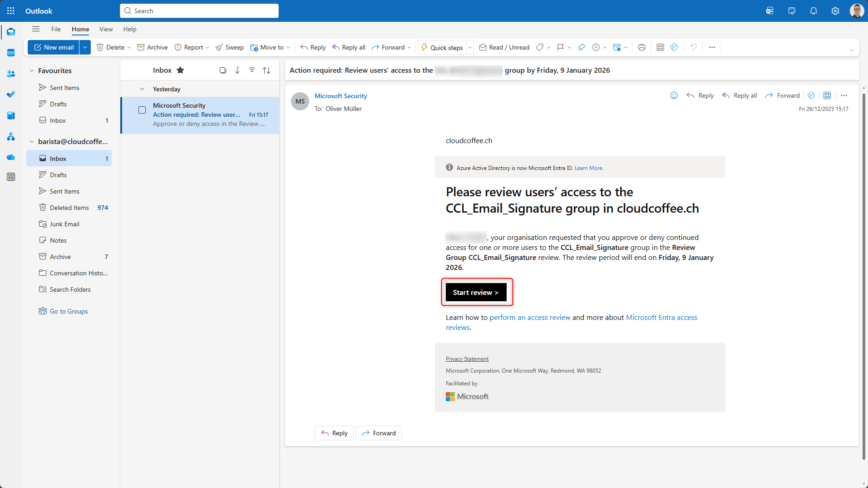
Task: Click the Print icon in toolbar
Action: click(641, 47)
